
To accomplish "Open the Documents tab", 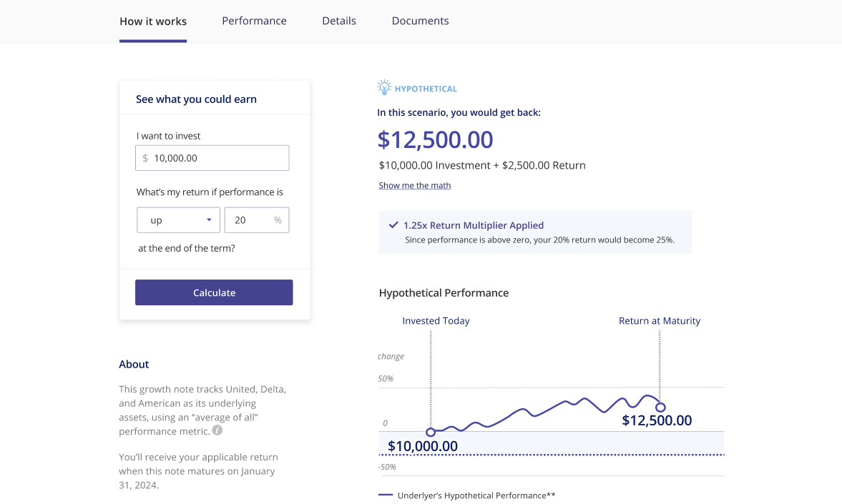I will point(420,21).
